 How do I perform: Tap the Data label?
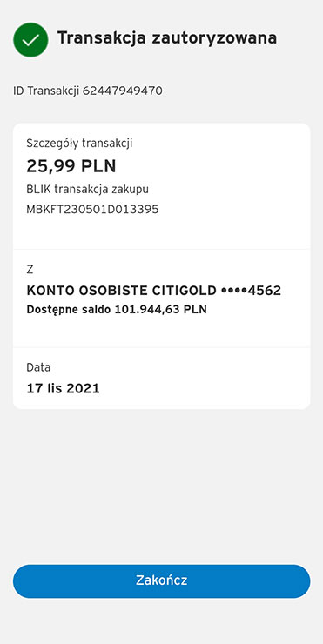[38, 367]
